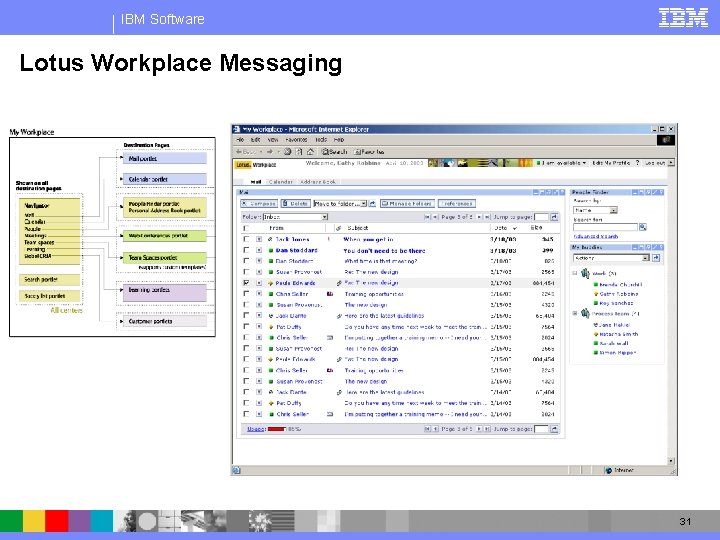Click the Preferences button
The height and width of the screenshot is (540, 720).
456,203
